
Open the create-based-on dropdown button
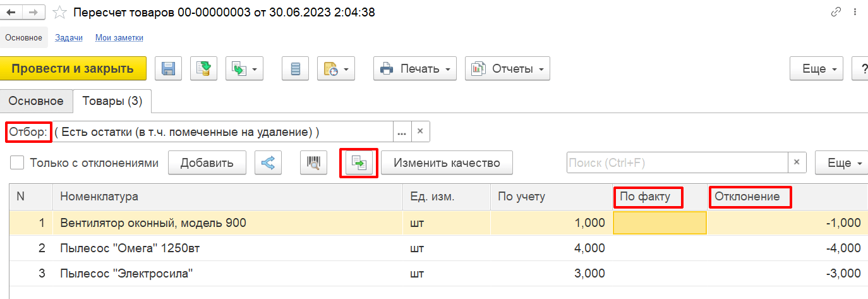click(244, 69)
